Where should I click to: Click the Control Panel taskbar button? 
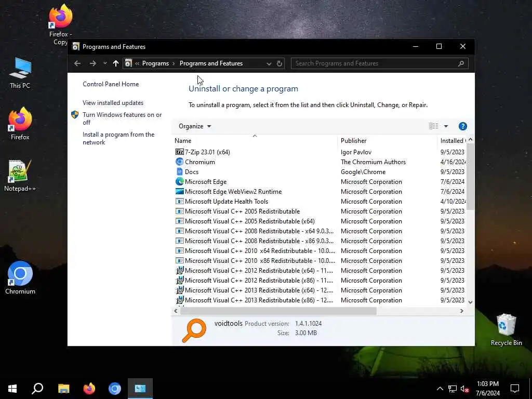[x=140, y=389]
